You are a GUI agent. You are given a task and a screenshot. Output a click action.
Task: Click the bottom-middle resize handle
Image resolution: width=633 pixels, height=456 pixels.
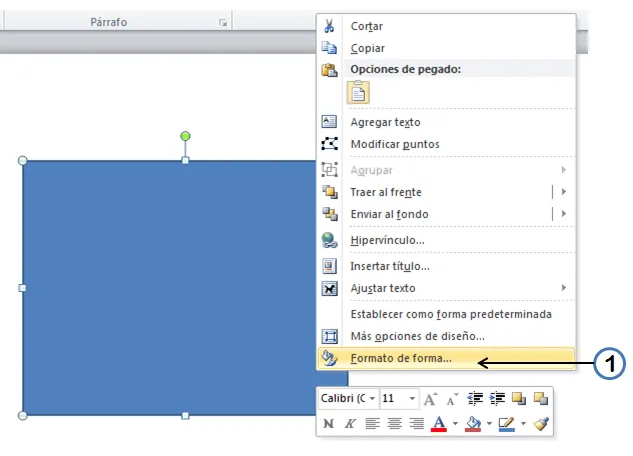pos(185,416)
